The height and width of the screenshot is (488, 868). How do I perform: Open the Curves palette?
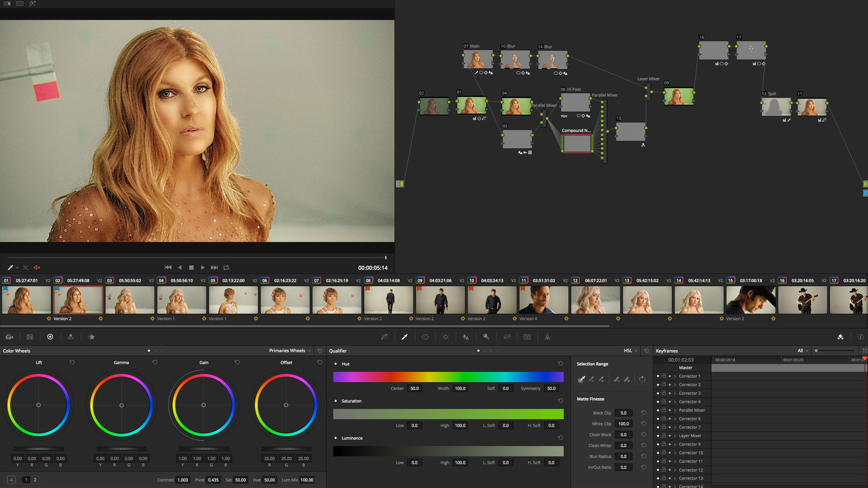point(385,337)
